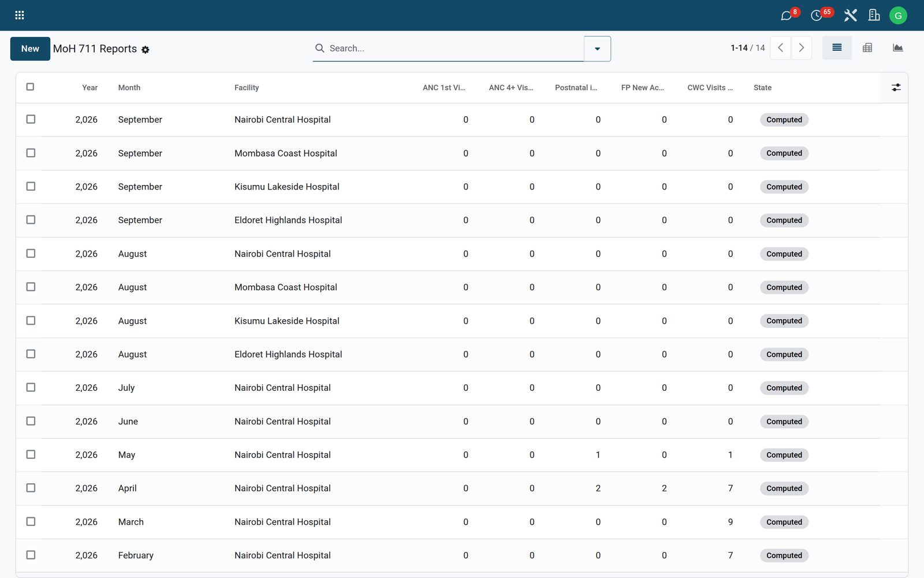Open the MoH 711 Reports gear settings
The width and height of the screenshot is (924, 578).
(146, 50)
